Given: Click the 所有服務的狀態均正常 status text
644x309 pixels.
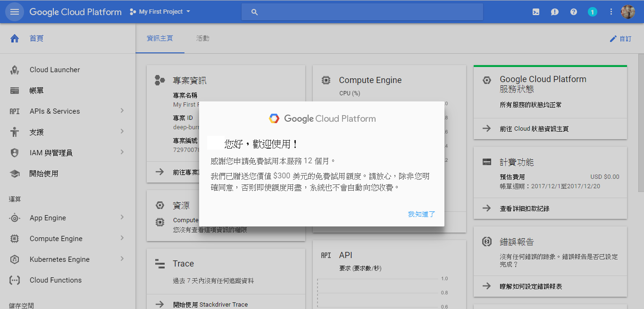Looking at the screenshot, I should (x=531, y=105).
